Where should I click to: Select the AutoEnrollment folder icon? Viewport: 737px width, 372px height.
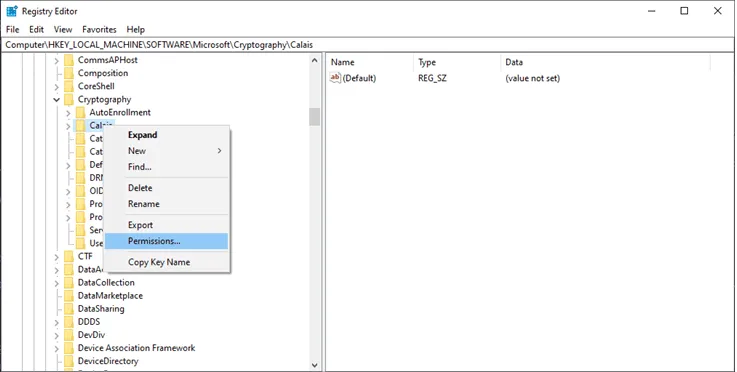pyautogui.click(x=81, y=112)
